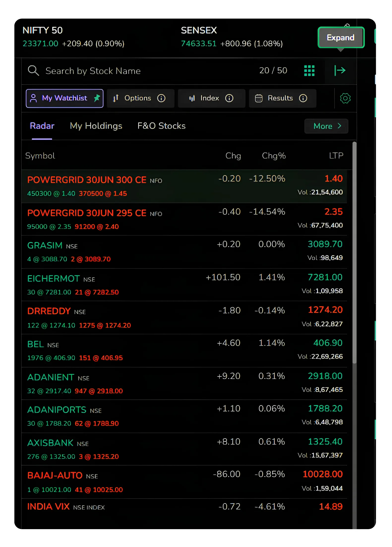Switch to the Index tab

click(x=211, y=98)
